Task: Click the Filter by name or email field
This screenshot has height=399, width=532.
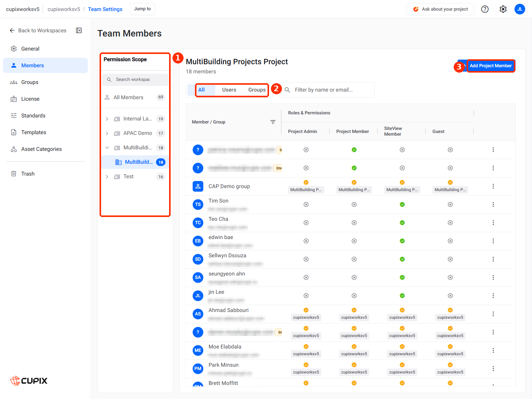Action: coord(327,90)
